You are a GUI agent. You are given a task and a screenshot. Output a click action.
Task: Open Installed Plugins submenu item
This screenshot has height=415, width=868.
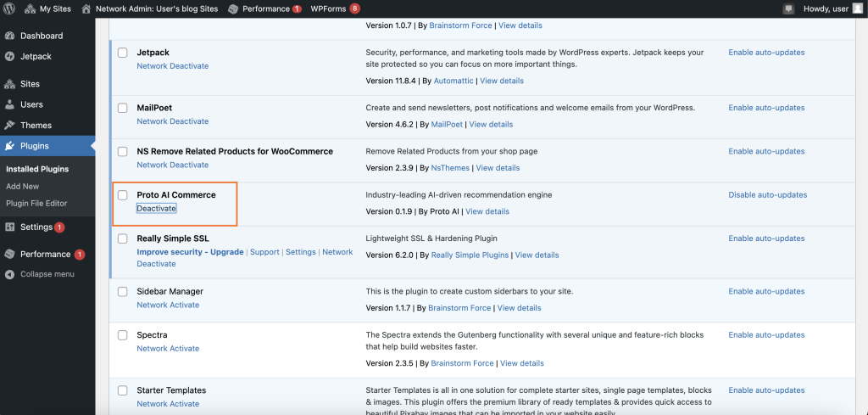pyautogui.click(x=37, y=169)
